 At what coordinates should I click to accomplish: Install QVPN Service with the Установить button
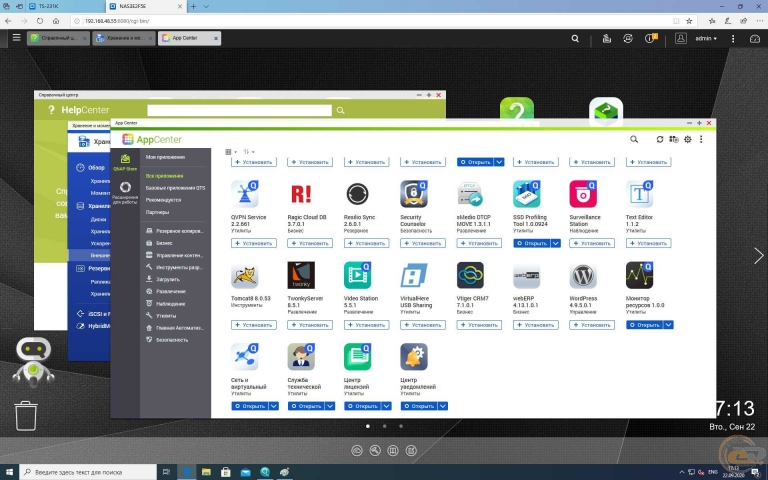[x=254, y=243]
